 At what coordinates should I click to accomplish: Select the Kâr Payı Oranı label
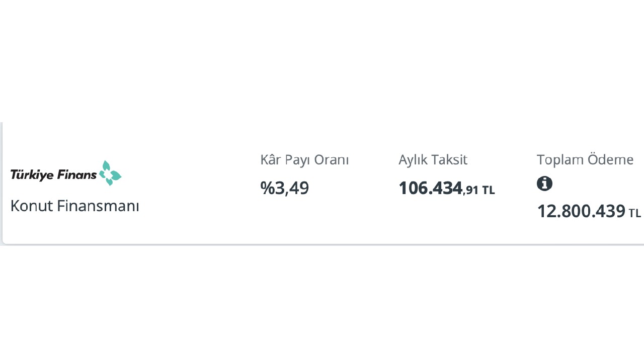click(x=304, y=160)
